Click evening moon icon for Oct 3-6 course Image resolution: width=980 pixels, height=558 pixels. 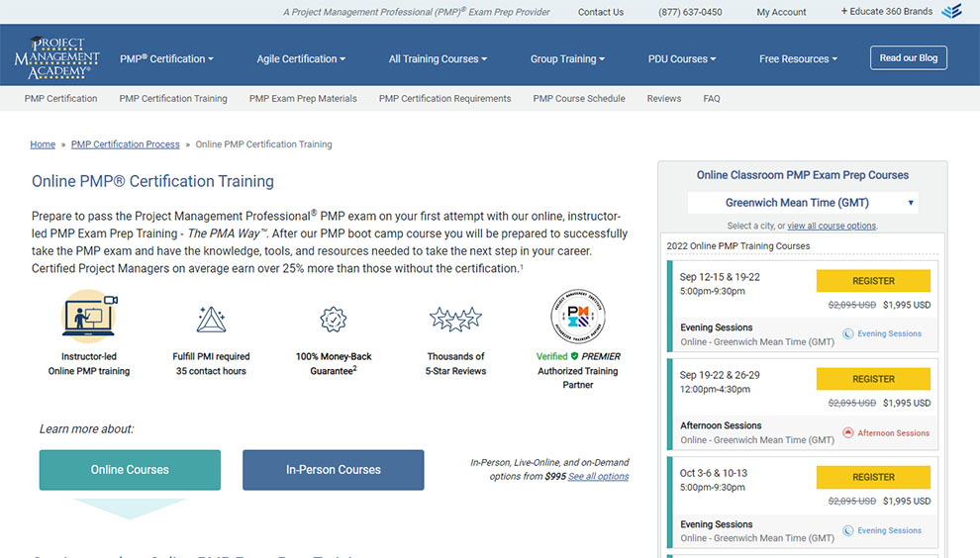pos(848,530)
